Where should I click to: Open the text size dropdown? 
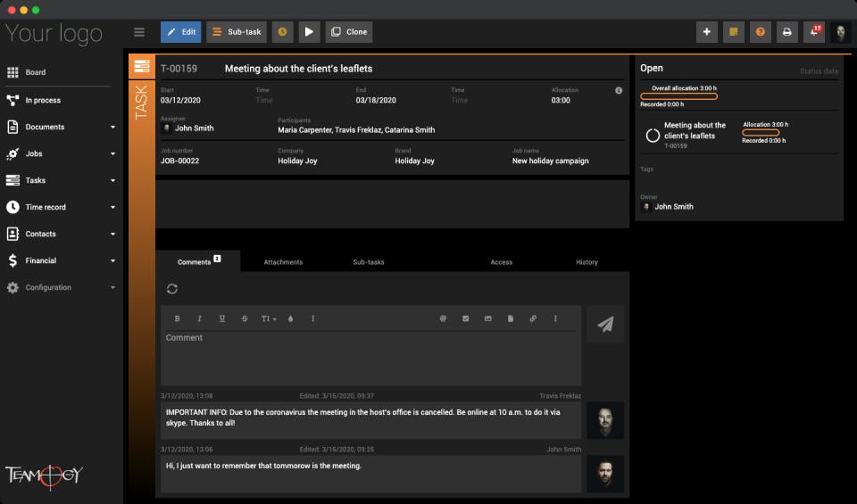coord(268,318)
